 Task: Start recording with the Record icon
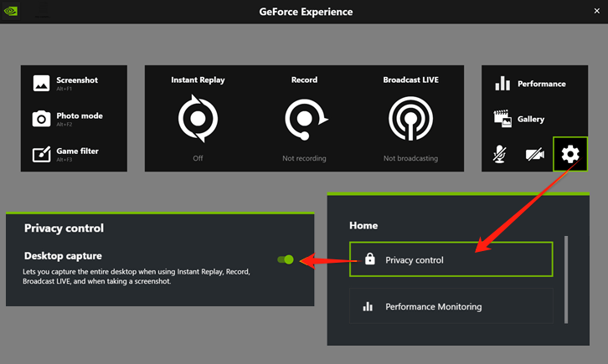303,120
